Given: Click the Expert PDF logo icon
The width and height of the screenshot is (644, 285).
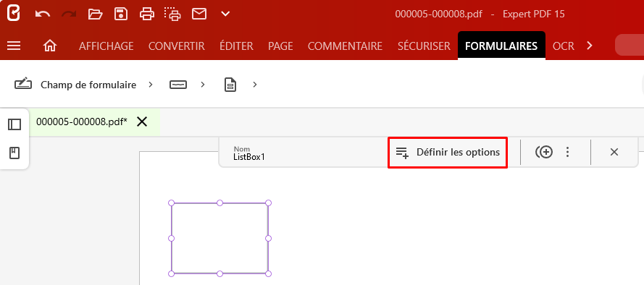Looking at the screenshot, I should (14, 14).
